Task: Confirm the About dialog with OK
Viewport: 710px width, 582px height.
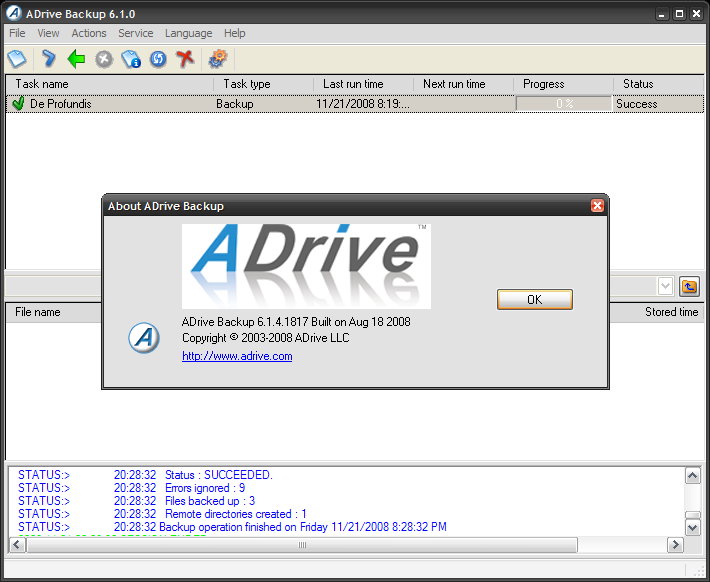Action: click(535, 299)
